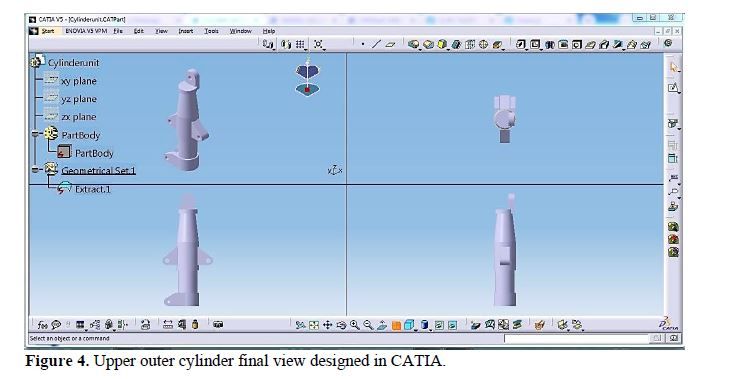Click the yellow cylinder surface icon
Viewport: 745px width, 379px height.
click(442, 44)
